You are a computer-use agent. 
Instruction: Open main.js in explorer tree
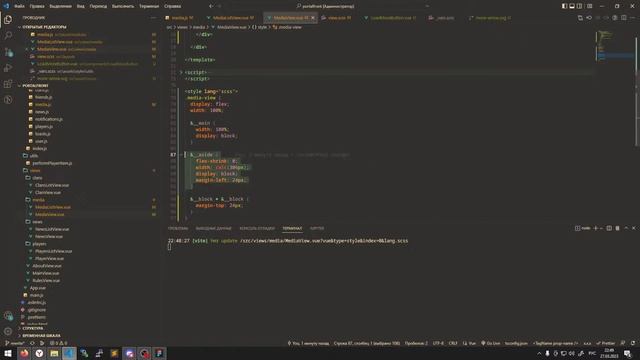point(36,295)
